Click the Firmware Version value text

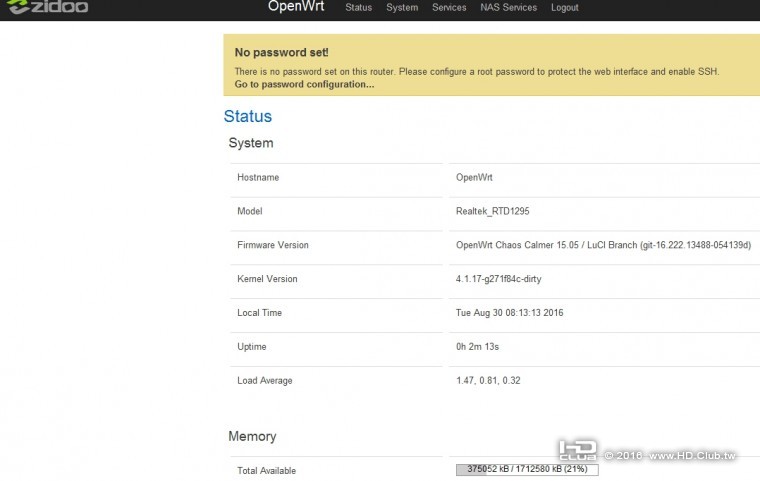603,246
